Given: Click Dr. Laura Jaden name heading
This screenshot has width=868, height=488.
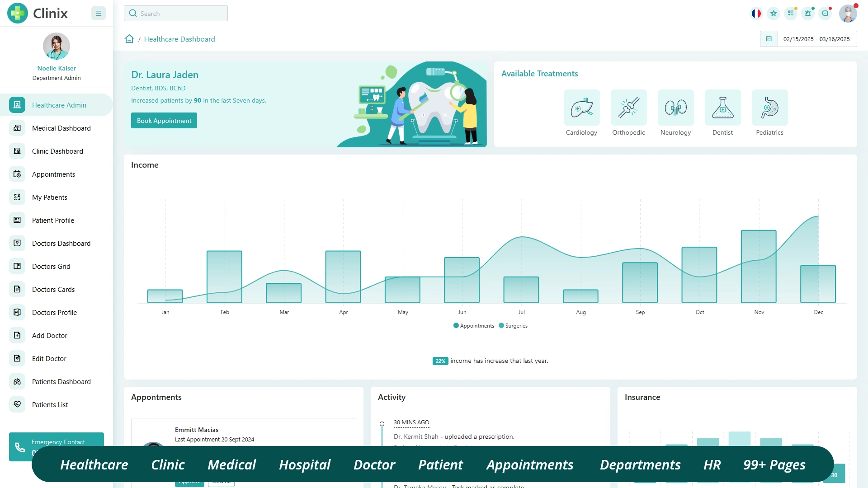Looking at the screenshot, I should [x=165, y=75].
